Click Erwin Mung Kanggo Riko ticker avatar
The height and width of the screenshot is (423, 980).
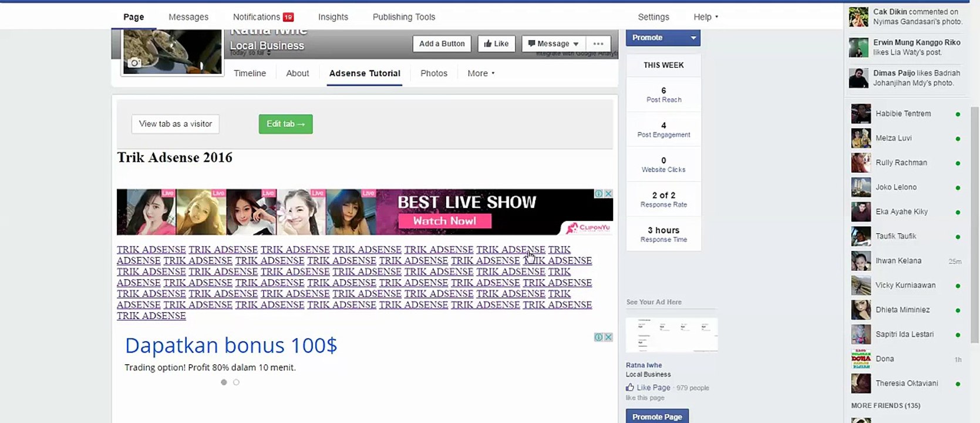click(858, 48)
